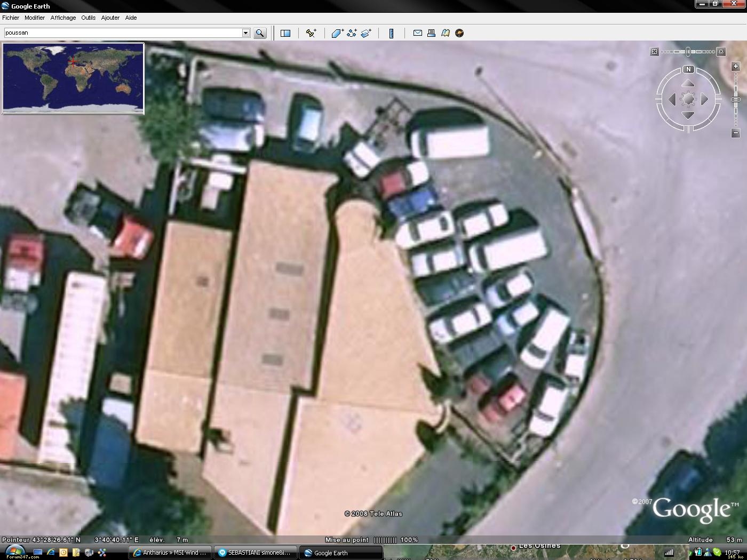Expand the search history dropdown arrow
Screen dimensions: 747x560
coord(246,33)
